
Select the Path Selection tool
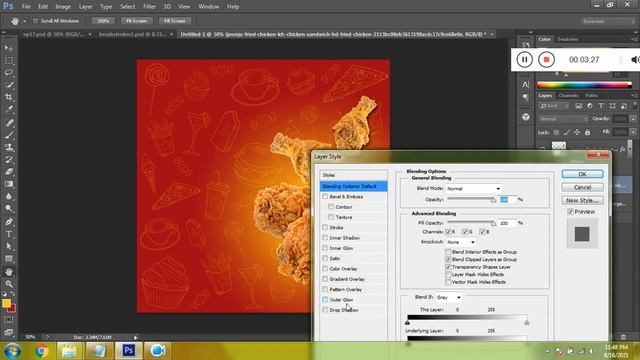tap(9, 246)
